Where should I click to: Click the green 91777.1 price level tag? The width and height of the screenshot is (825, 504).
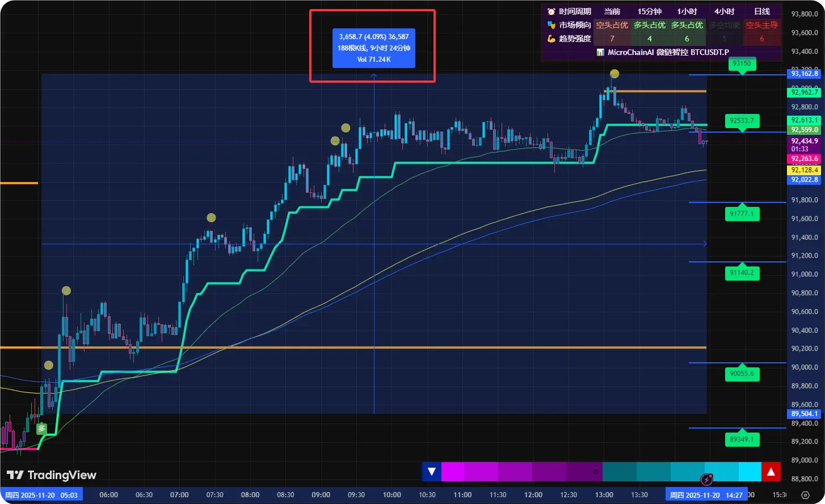click(742, 214)
